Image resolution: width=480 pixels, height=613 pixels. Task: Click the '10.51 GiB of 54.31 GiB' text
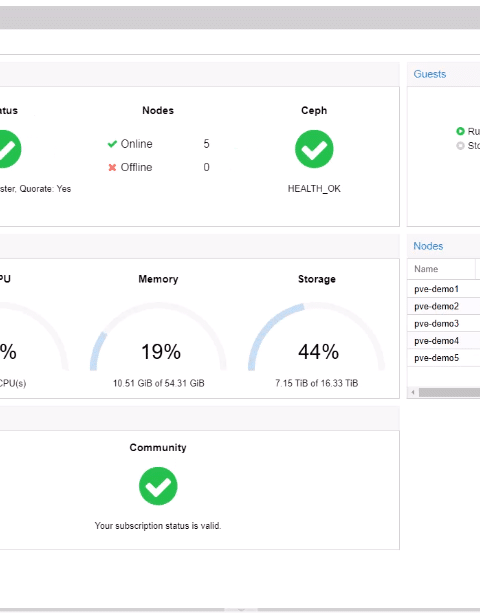[158, 383]
